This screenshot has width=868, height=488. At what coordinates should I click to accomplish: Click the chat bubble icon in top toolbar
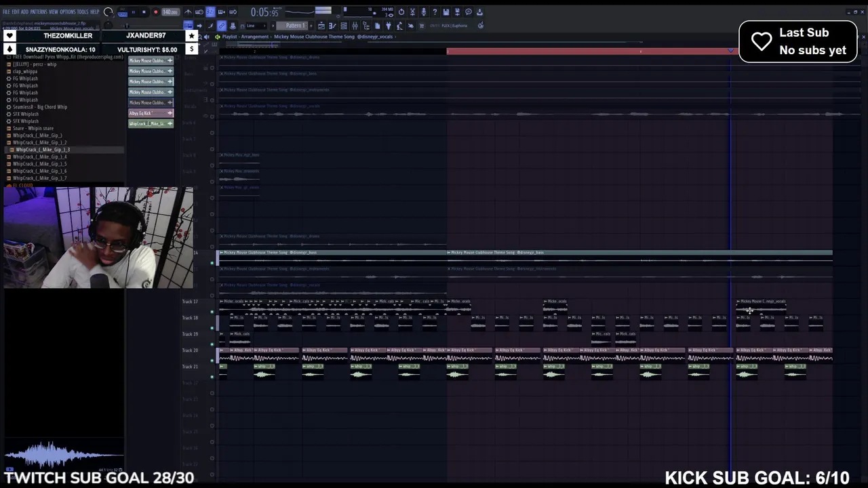(x=469, y=12)
